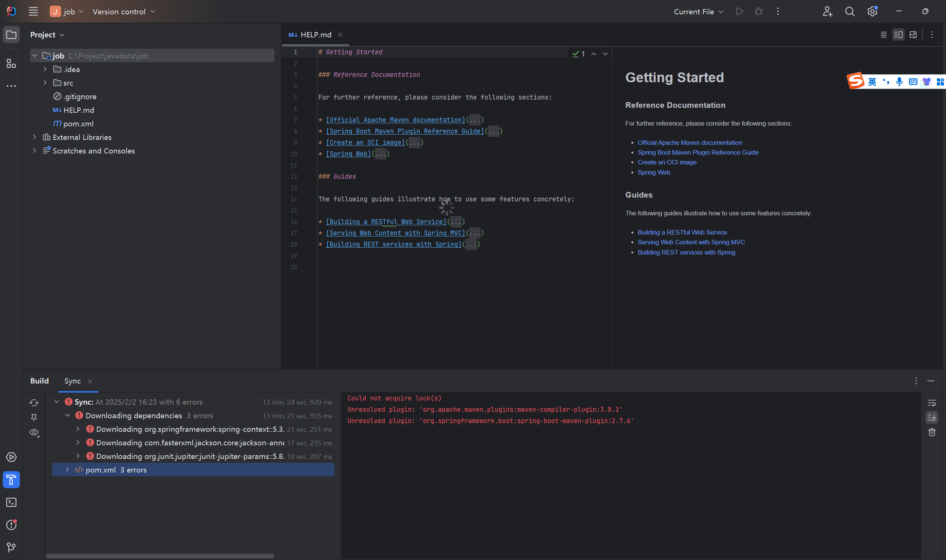Select .gitignore in project tree

pos(75,97)
